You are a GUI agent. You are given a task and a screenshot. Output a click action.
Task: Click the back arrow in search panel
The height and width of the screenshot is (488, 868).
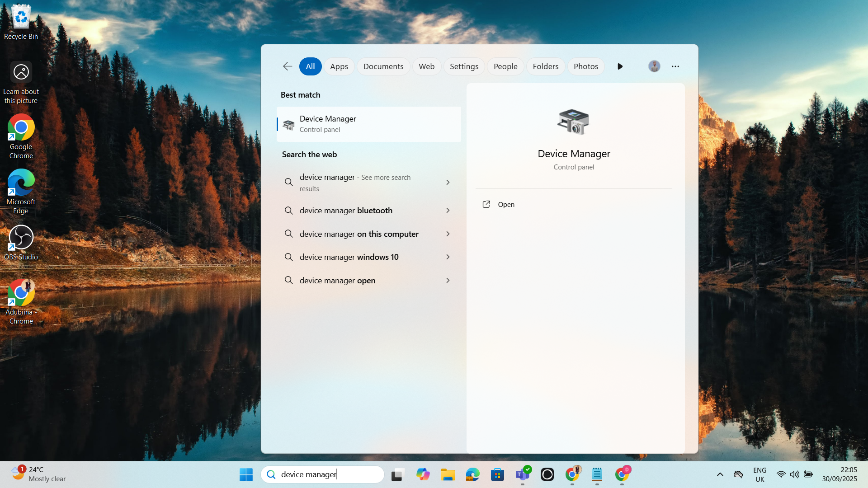(x=288, y=66)
